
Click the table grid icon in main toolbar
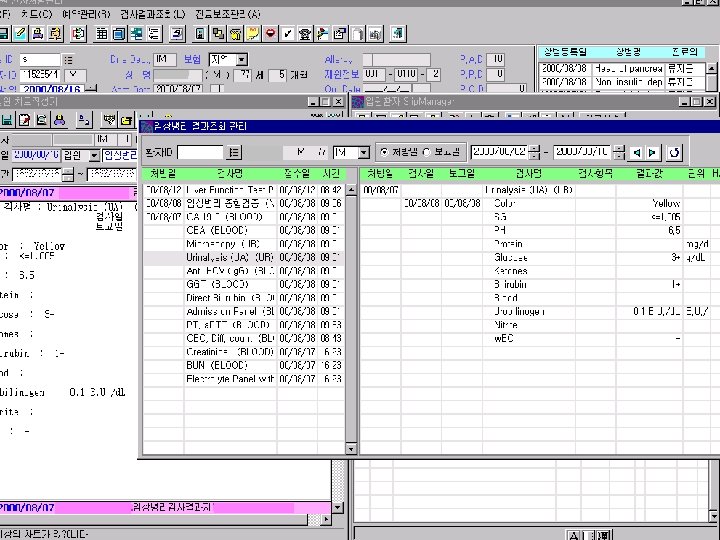pyautogui.click(x=102, y=34)
